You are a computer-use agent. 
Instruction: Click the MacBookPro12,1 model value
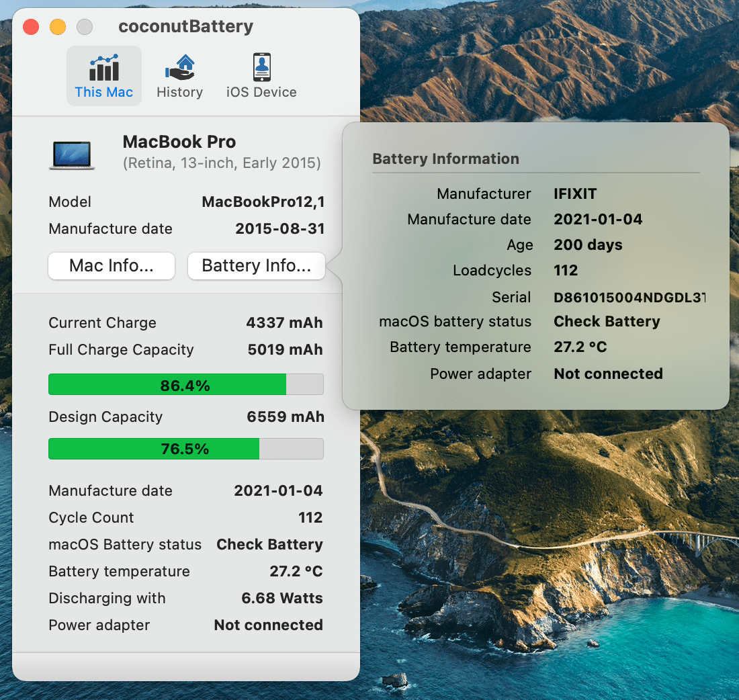pyautogui.click(x=263, y=202)
